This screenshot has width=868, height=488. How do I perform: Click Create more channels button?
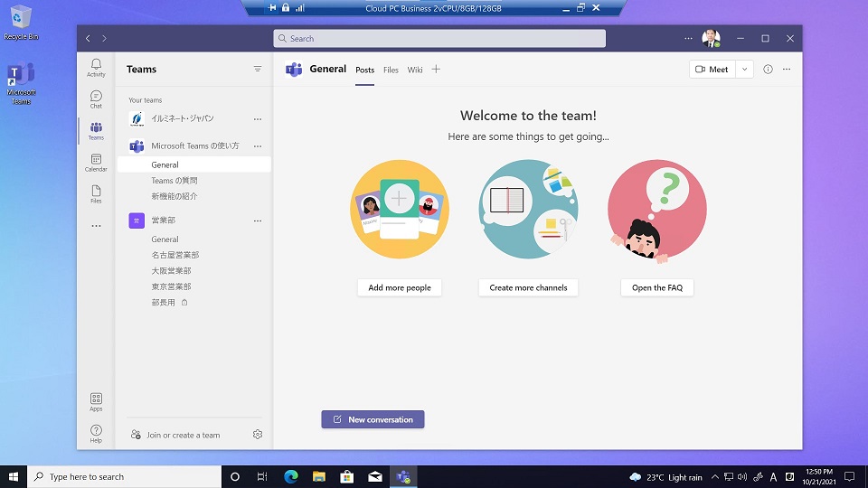[528, 287]
